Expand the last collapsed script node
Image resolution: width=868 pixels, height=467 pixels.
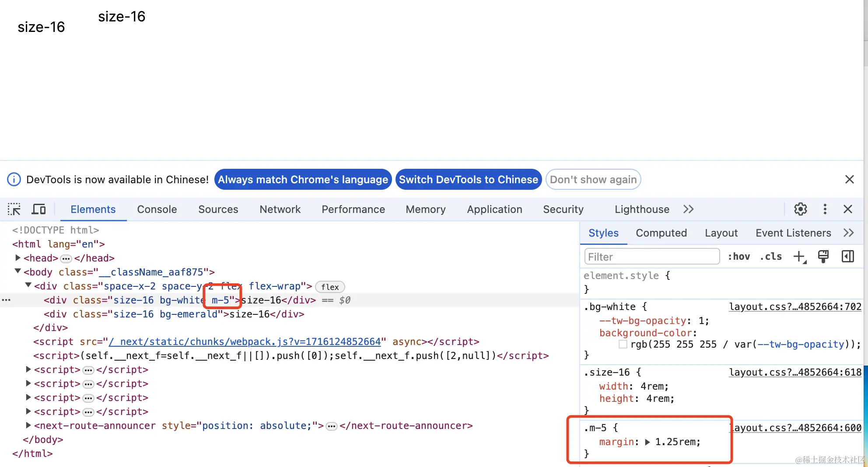28,411
